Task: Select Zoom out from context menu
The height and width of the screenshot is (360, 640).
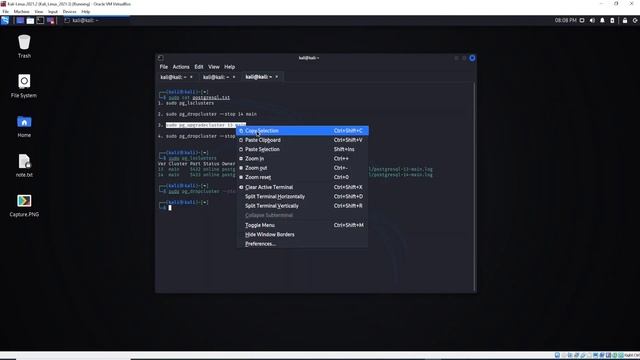Action: (x=302, y=168)
